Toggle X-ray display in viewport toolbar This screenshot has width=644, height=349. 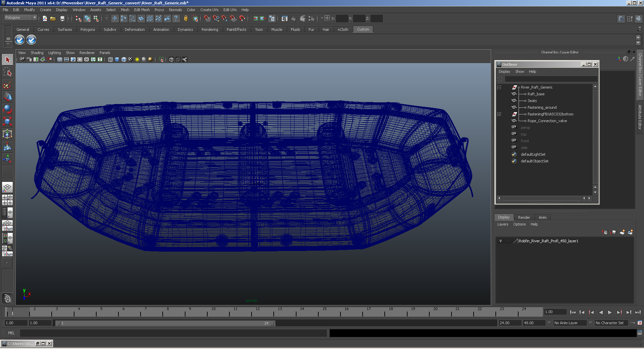click(171, 59)
